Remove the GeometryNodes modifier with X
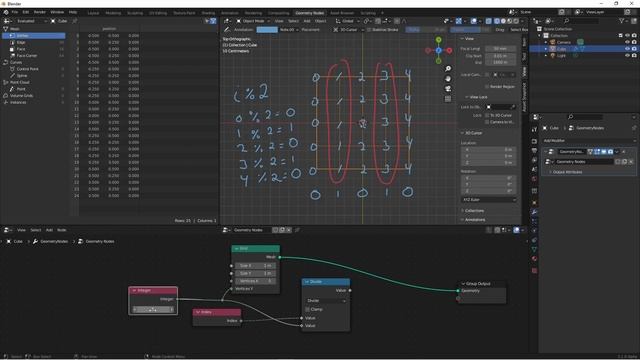The image size is (640, 360). [624, 152]
